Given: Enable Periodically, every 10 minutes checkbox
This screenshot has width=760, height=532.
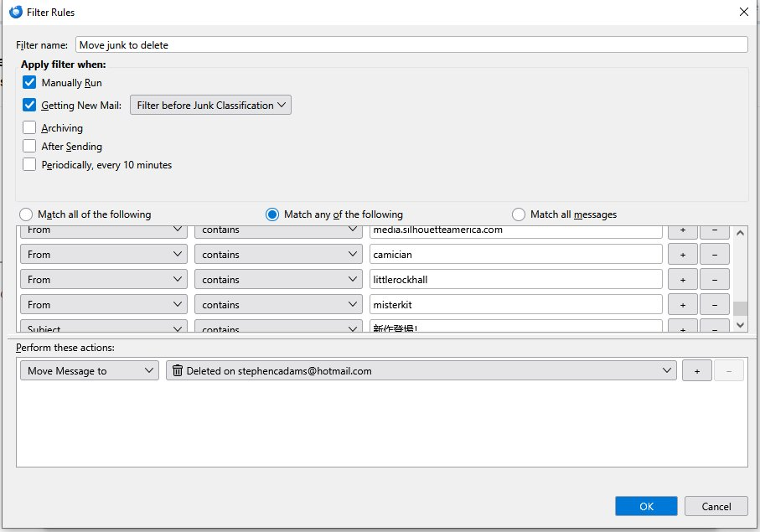Looking at the screenshot, I should click(30, 165).
